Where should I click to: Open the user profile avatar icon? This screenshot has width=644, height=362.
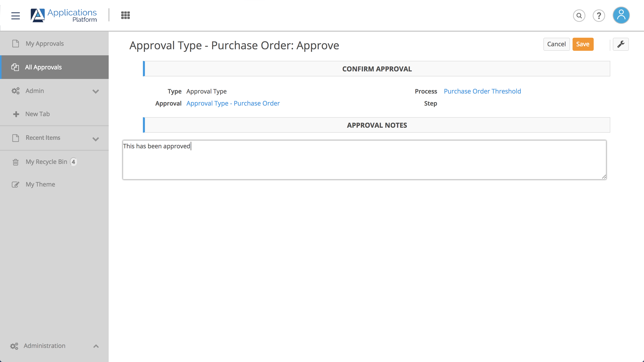click(x=621, y=15)
